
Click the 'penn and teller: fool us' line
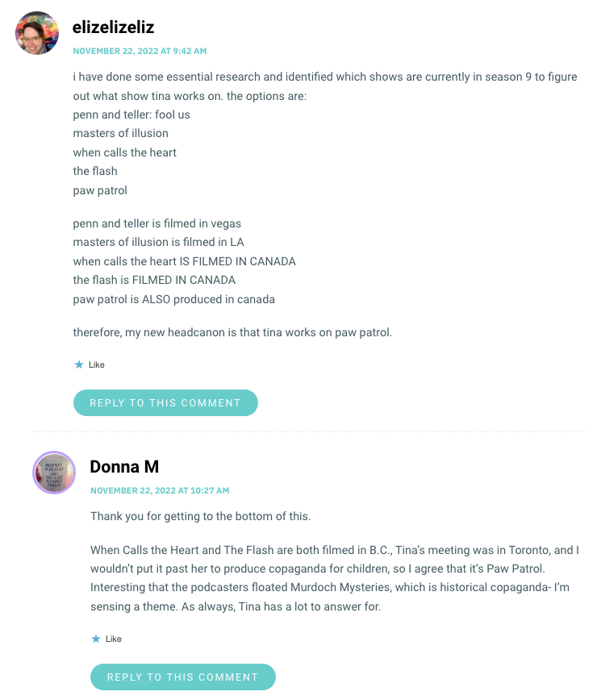click(x=131, y=115)
